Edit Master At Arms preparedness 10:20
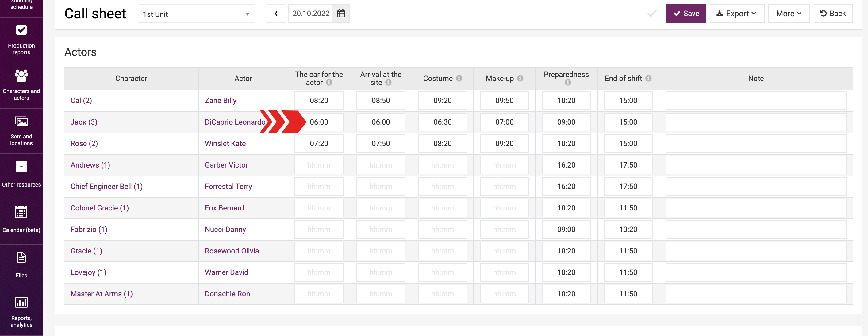Viewport: 868px width, 336px height. point(566,294)
